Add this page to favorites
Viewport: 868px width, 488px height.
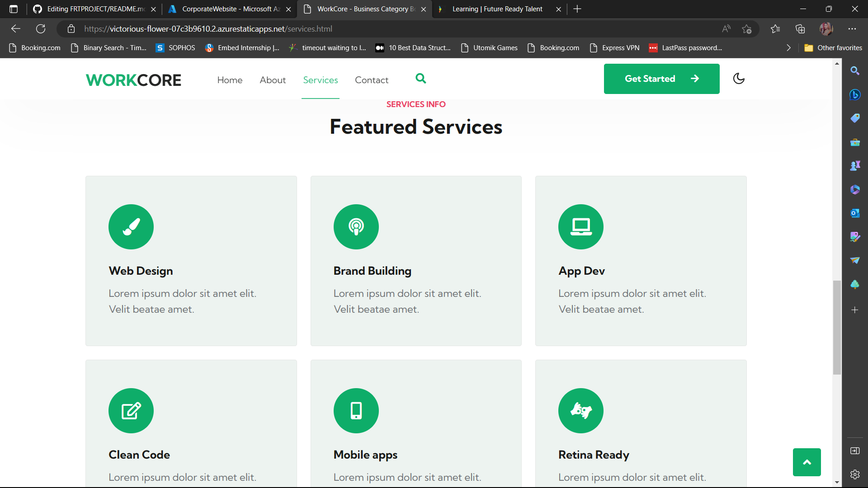[x=747, y=28]
